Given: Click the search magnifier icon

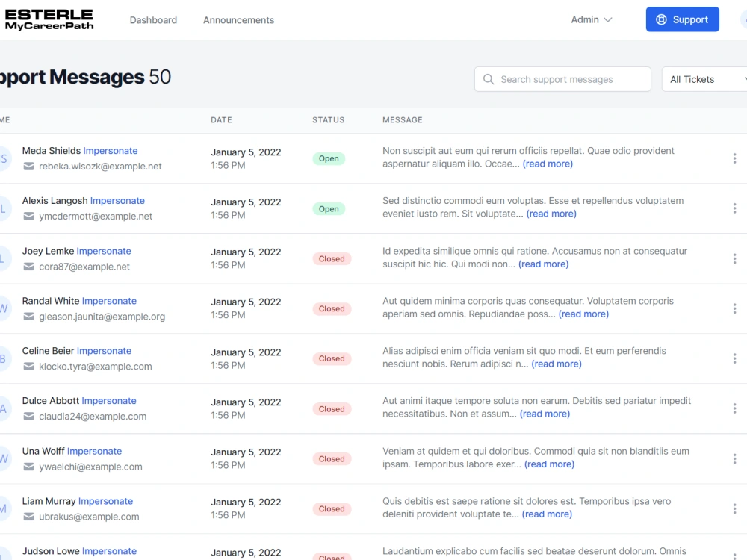Looking at the screenshot, I should pos(489,79).
